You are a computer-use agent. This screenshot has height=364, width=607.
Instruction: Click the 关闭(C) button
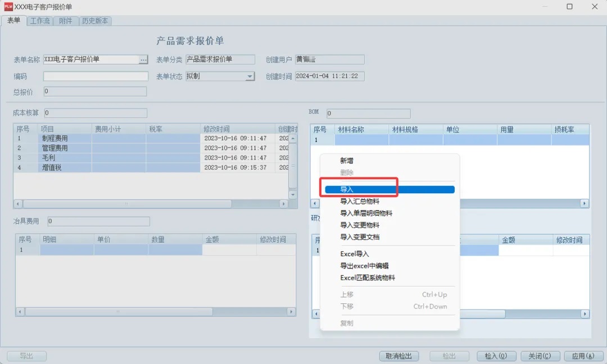tap(540, 356)
